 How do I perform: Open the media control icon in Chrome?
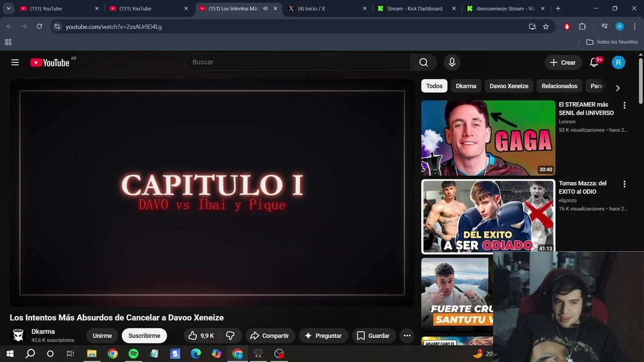coord(605,27)
